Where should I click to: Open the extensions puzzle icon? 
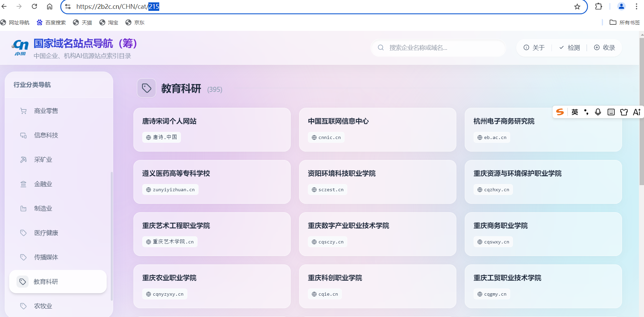[x=599, y=6]
